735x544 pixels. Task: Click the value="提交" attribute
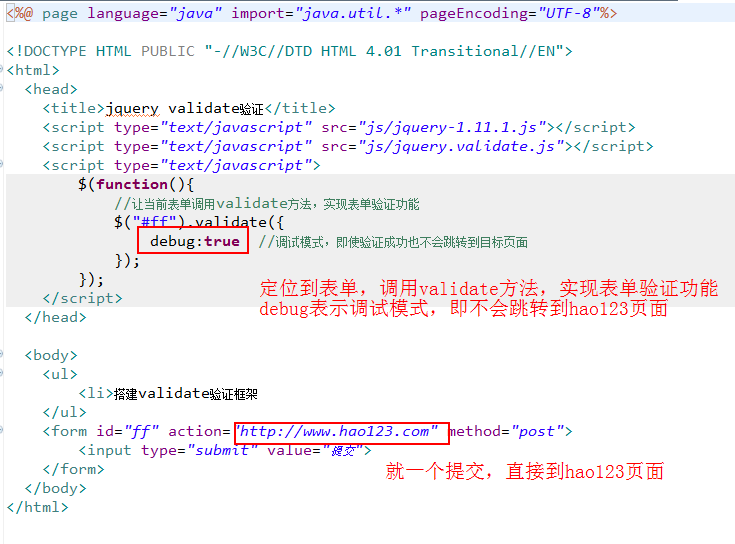[314, 451]
